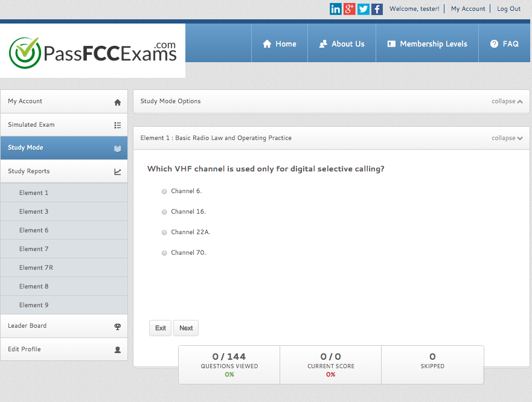Open Edit Profile in the sidebar

point(24,349)
